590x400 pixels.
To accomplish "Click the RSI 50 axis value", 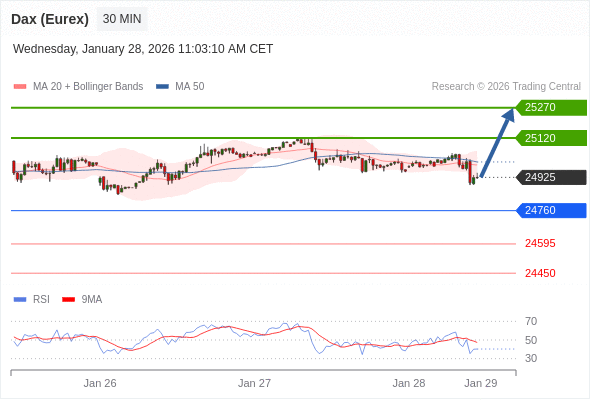I will point(531,340).
